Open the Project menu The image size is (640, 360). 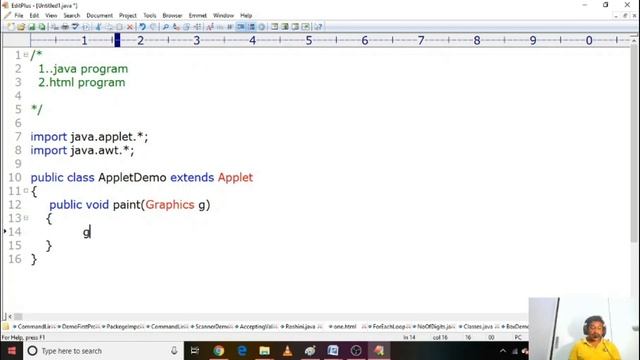(128, 16)
